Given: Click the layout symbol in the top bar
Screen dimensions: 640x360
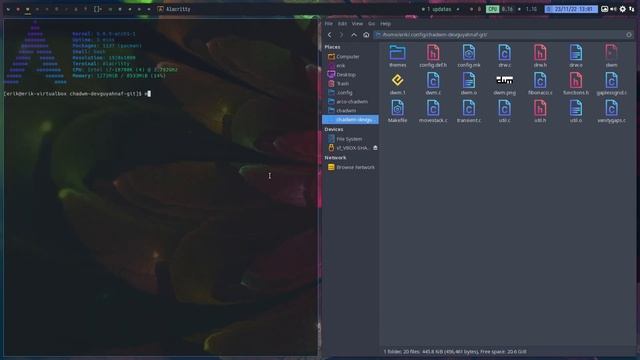Looking at the screenshot, I should coord(98,9).
